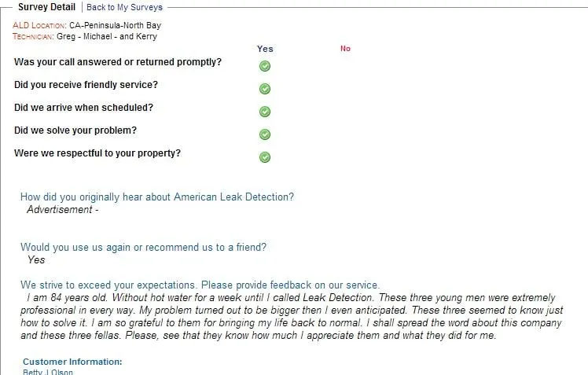Screen dimensions: 588x375
Task: Click the Advertisement answer text
Action: [62, 210]
